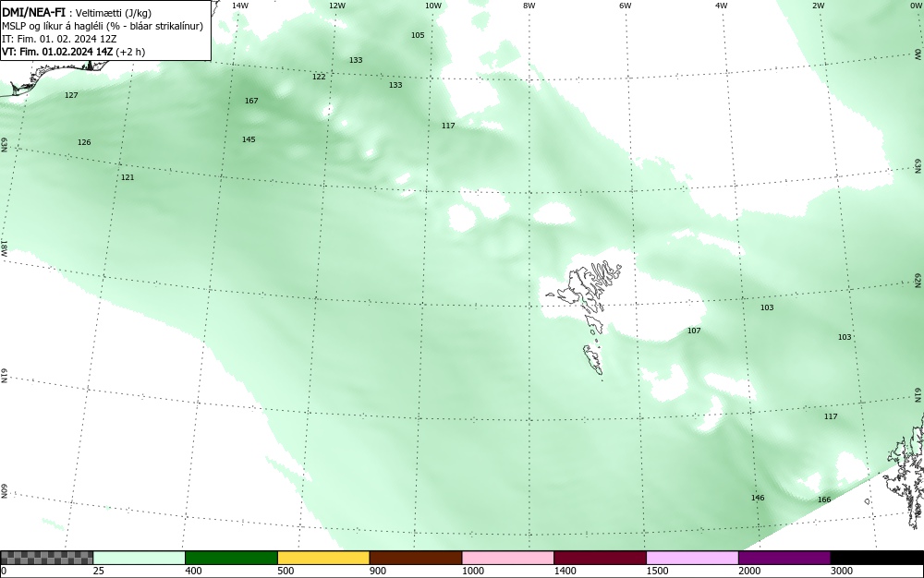Image resolution: width=924 pixels, height=578 pixels.
Task: Click the legend value 1400
Action: click(565, 571)
